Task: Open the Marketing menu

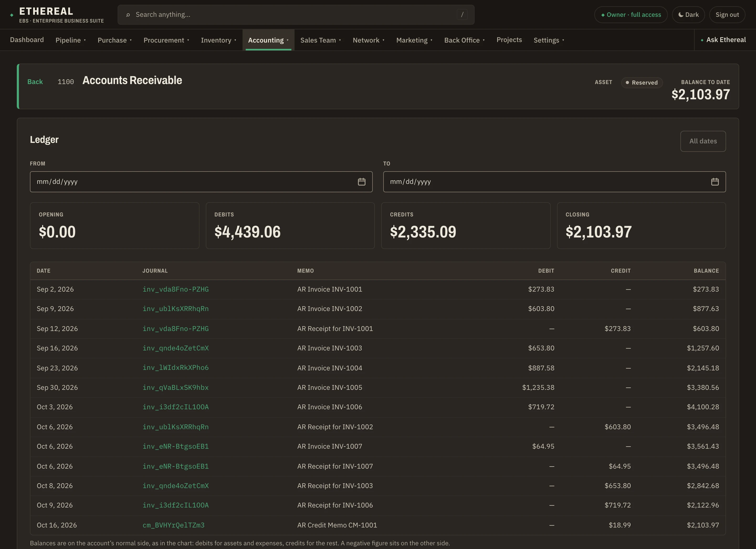Action: (x=414, y=40)
